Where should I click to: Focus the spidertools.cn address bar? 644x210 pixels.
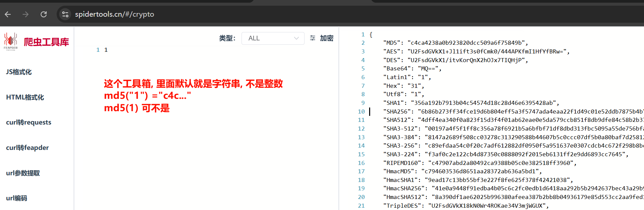[x=115, y=14]
